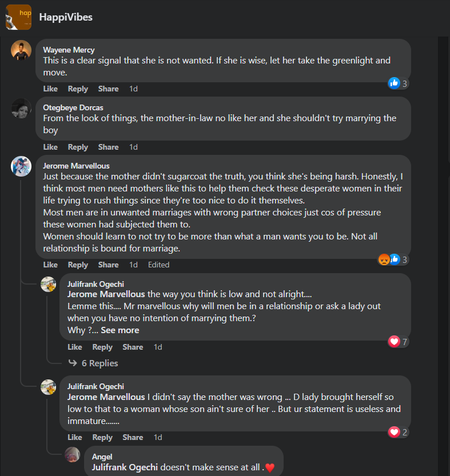Click Wayene Mercy's profile picture

click(x=21, y=50)
